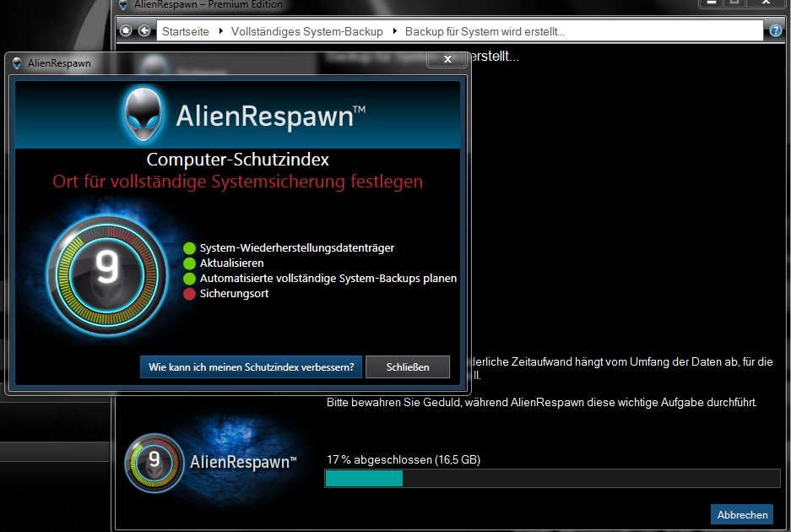Click Wie kann ich meinen Schutzindex verbessern?
This screenshot has height=532, width=791.
pos(252,367)
